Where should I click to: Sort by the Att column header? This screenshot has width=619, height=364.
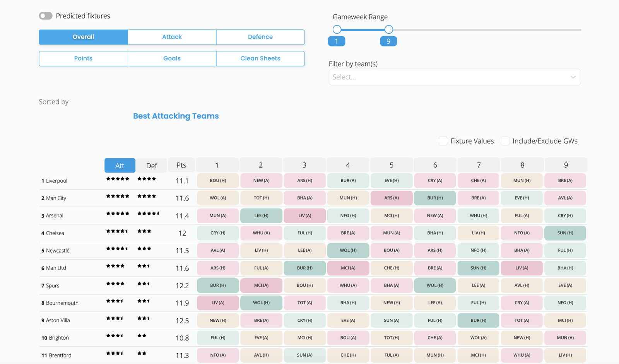point(120,166)
